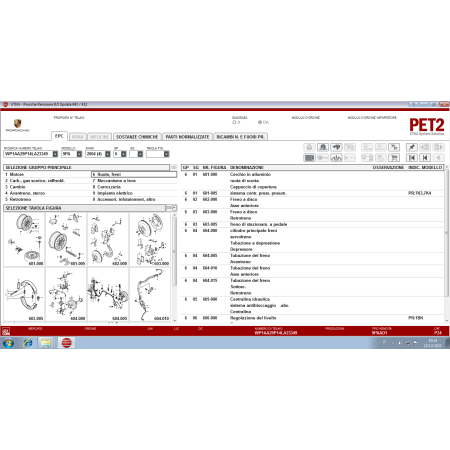
Task: Select main group '5 Retrotreno'
Action: [x=47, y=199]
